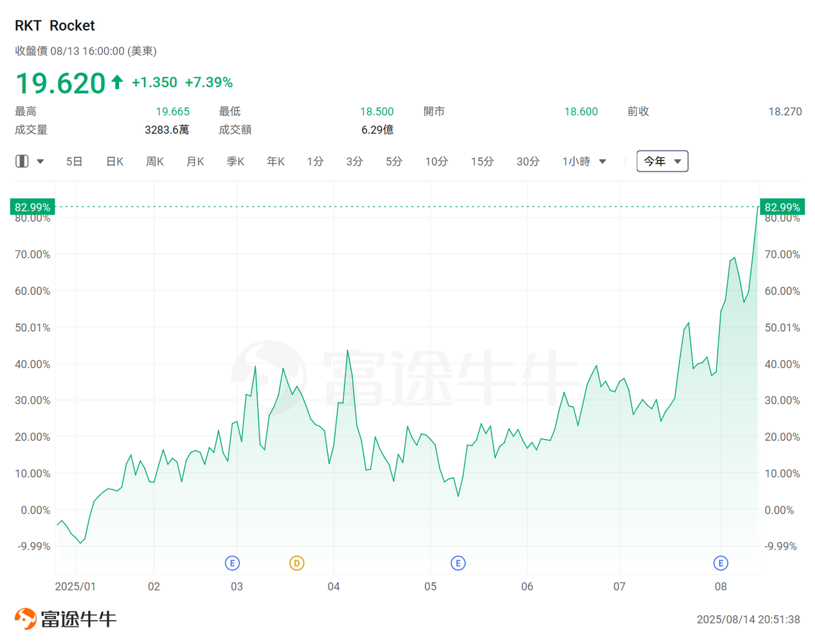Switch to the 日K candlestick tab
815x644 pixels.
(114, 161)
